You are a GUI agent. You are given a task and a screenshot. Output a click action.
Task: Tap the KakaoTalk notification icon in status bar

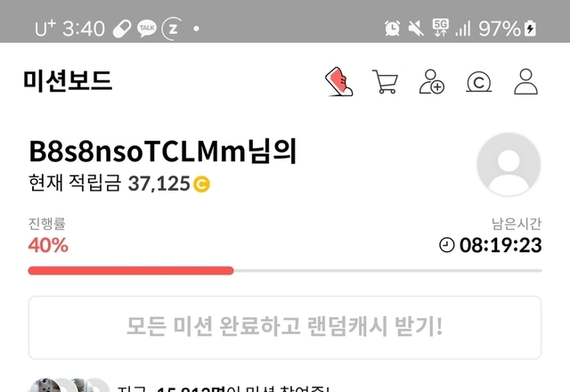[x=146, y=29]
